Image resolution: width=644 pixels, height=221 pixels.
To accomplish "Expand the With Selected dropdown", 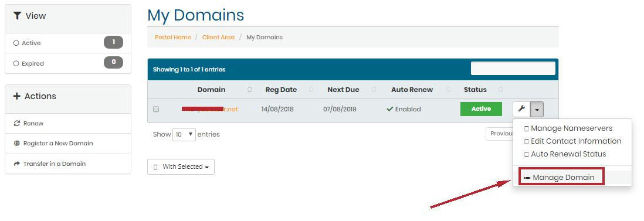I will coord(181,167).
